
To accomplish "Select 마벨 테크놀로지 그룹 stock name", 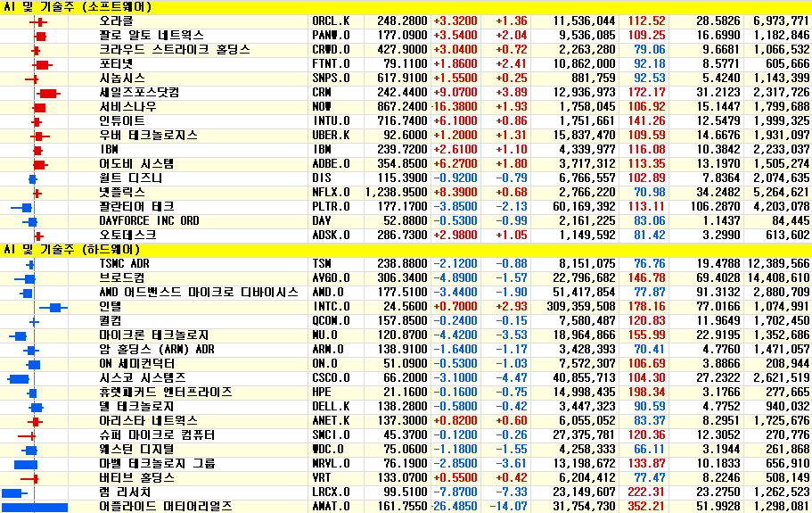I will tap(157, 463).
